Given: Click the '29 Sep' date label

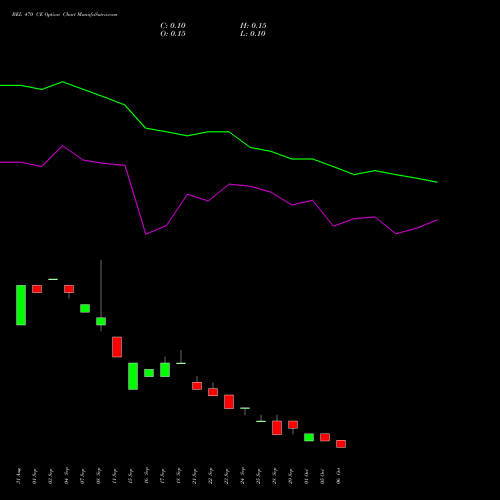Looking at the screenshot, I should (291, 476).
